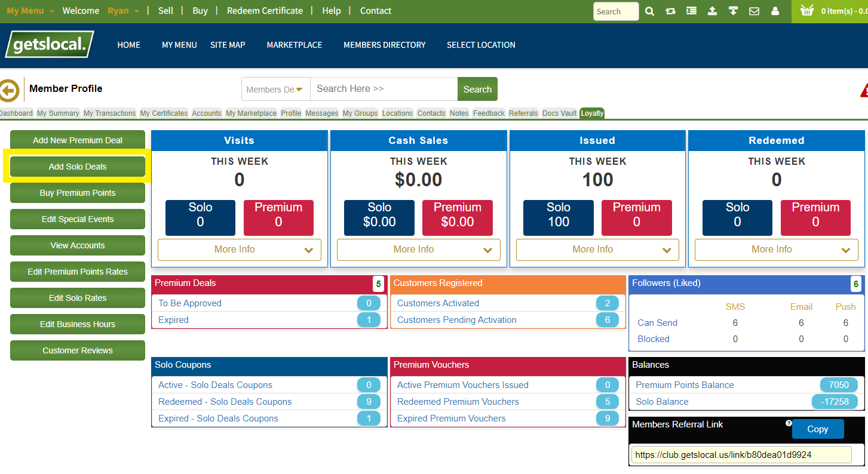Click the magnifier search icon in top bar
Screen dimensions: 868x474
649,11
